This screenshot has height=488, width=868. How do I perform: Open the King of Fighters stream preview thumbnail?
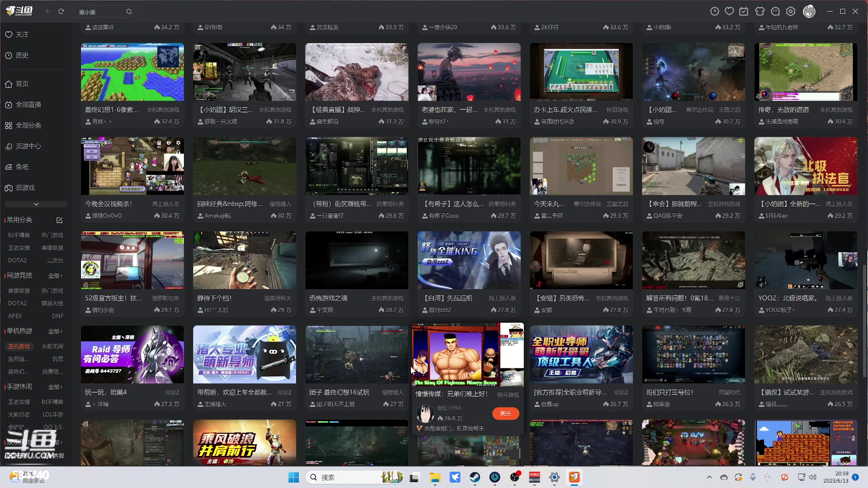click(x=467, y=355)
